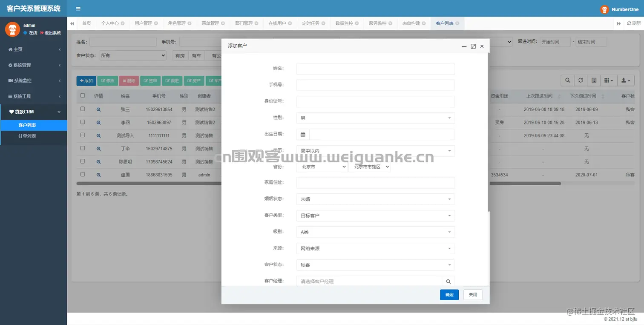The width and height of the screenshot is (644, 325).
Task: Open the 来源 dropdown showing 网络来源
Action: tap(376, 248)
